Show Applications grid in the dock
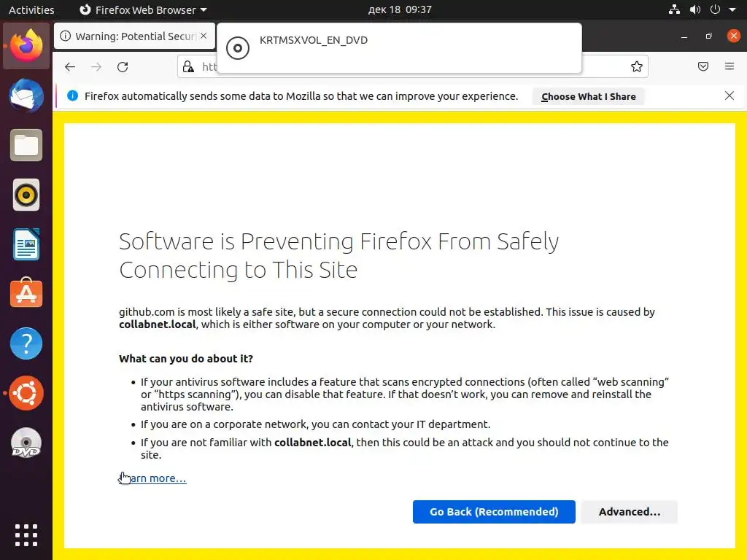 point(26,534)
